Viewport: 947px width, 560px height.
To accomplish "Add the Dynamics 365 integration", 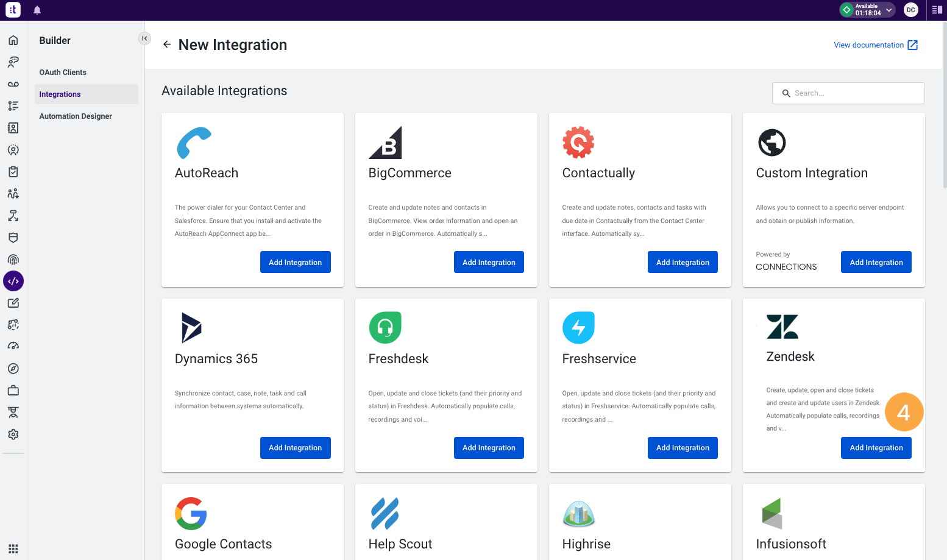I will tap(296, 448).
